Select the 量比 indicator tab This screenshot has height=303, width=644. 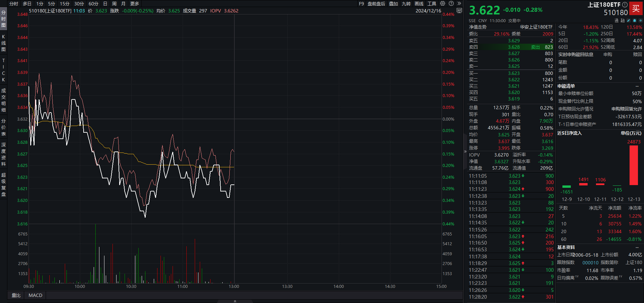[x=16, y=295]
